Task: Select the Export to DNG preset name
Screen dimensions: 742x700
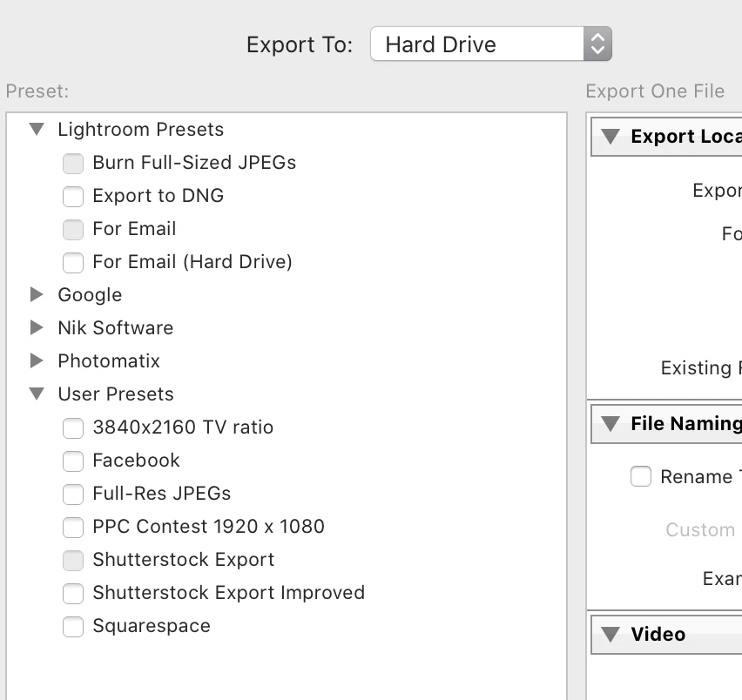Action: 158,195
